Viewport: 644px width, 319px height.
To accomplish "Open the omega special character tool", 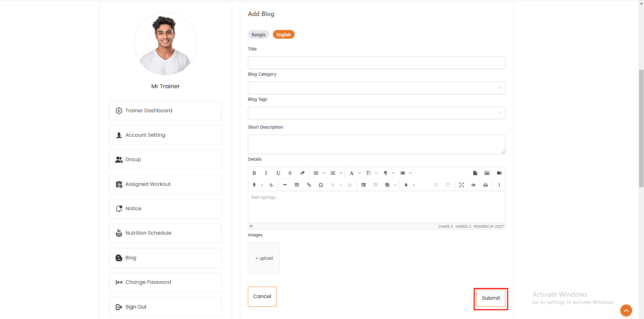I will point(321,185).
